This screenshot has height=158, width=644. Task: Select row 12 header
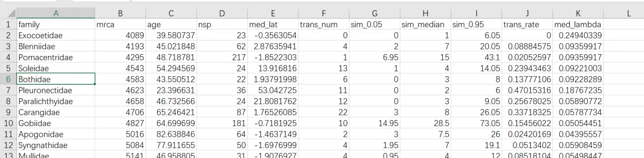click(x=8, y=145)
